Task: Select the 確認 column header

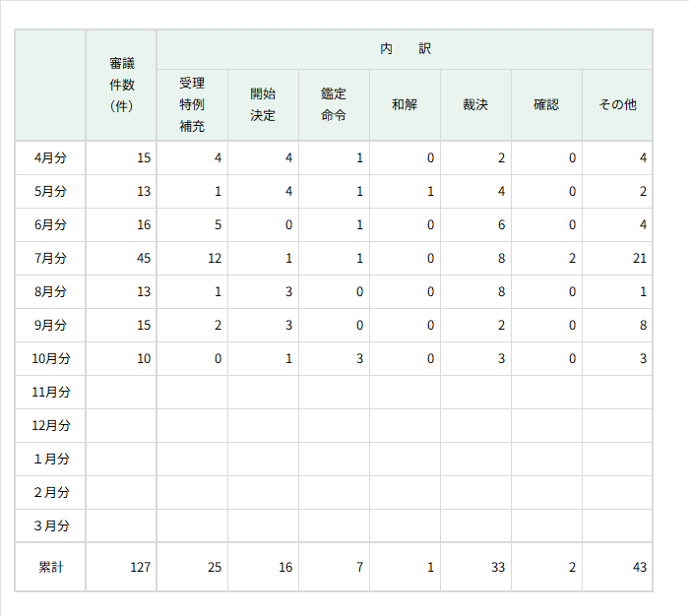Action: pyautogui.click(x=546, y=104)
